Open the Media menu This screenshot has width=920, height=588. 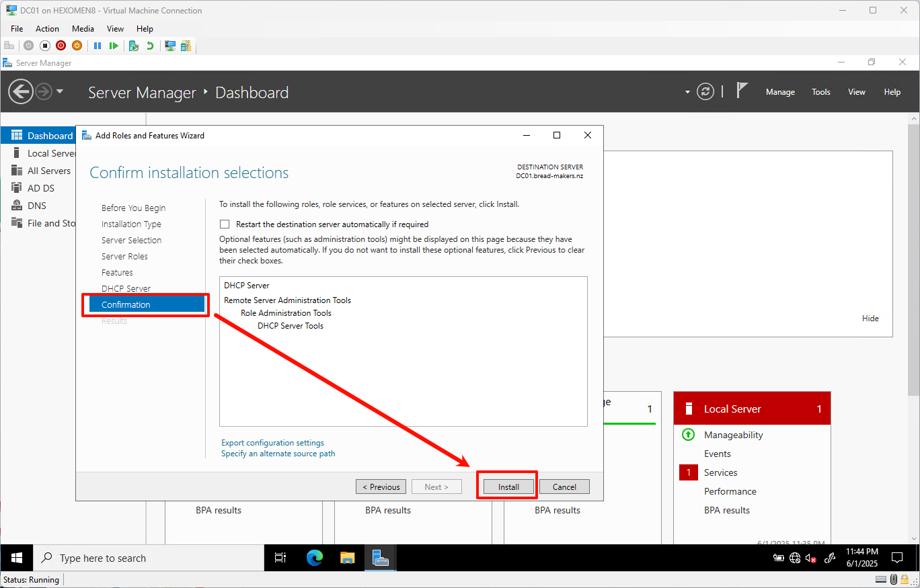point(83,29)
